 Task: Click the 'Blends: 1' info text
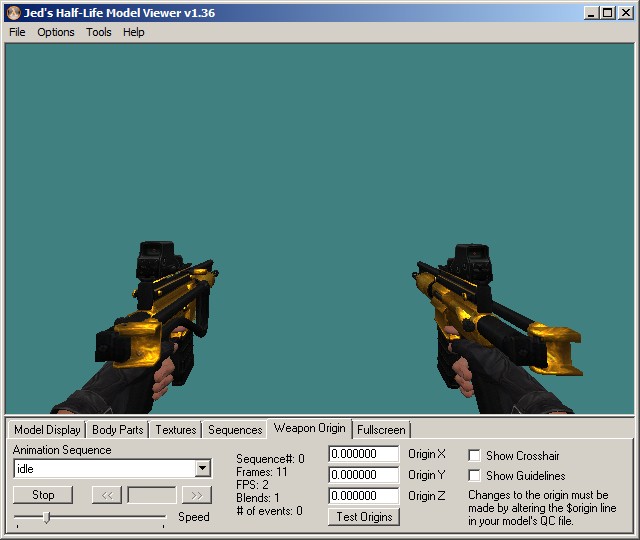pyautogui.click(x=258, y=498)
